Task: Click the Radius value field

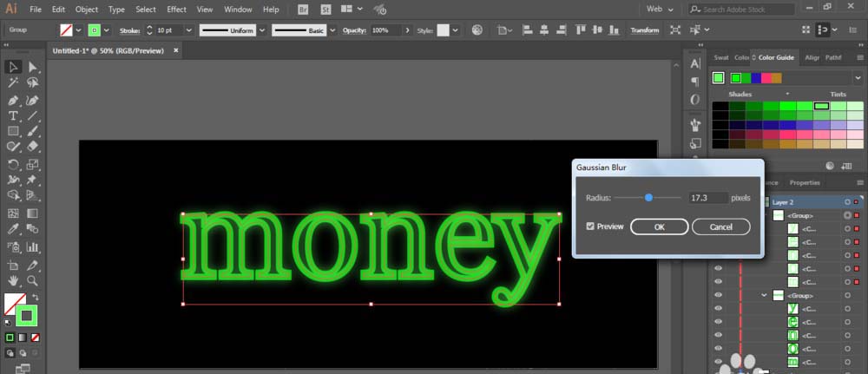Action: tap(708, 198)
